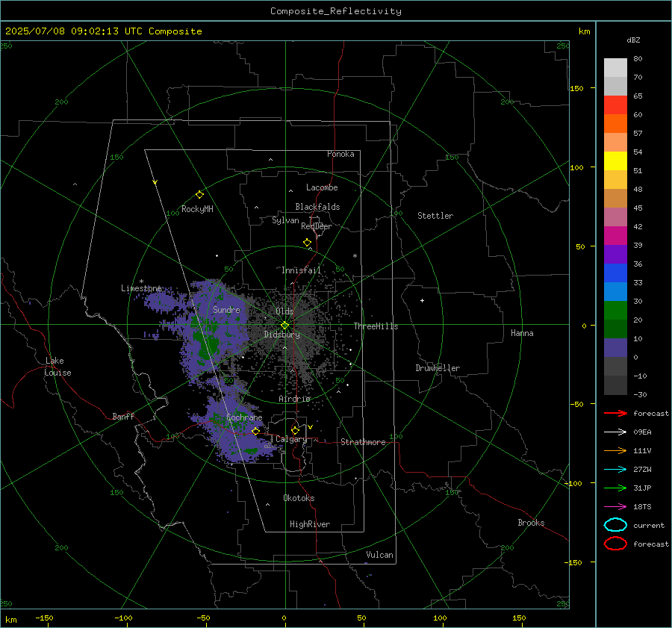Screen dimensions: 672x628
Task: Click the Lake Louise label
Action: point(57,367)
